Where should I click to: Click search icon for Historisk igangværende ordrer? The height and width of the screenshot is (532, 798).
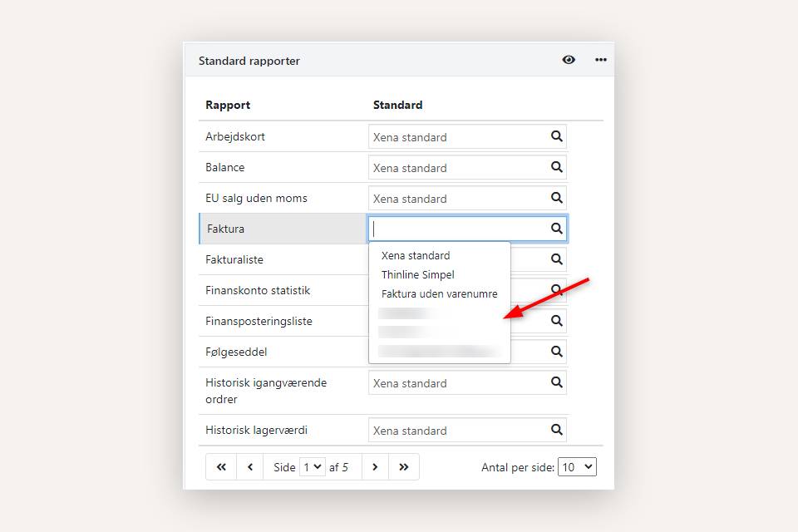(x=557, y=382)
